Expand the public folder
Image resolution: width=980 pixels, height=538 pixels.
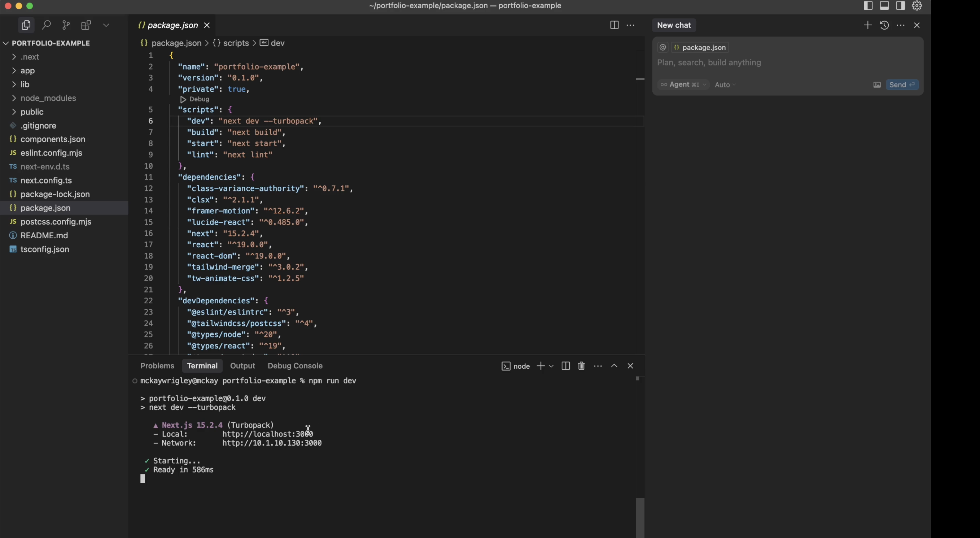click(64, 112)
